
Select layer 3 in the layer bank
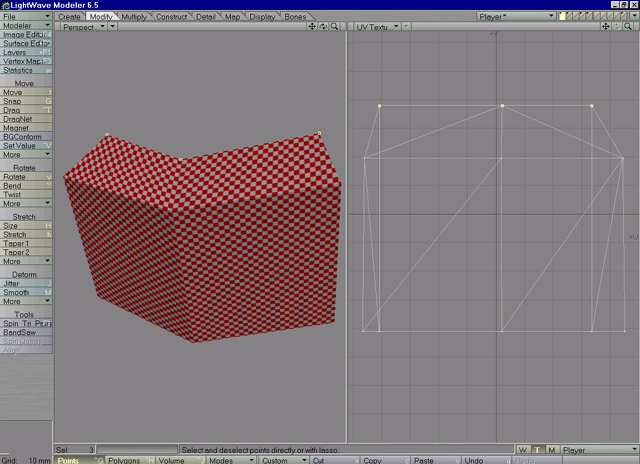point(576,16)
